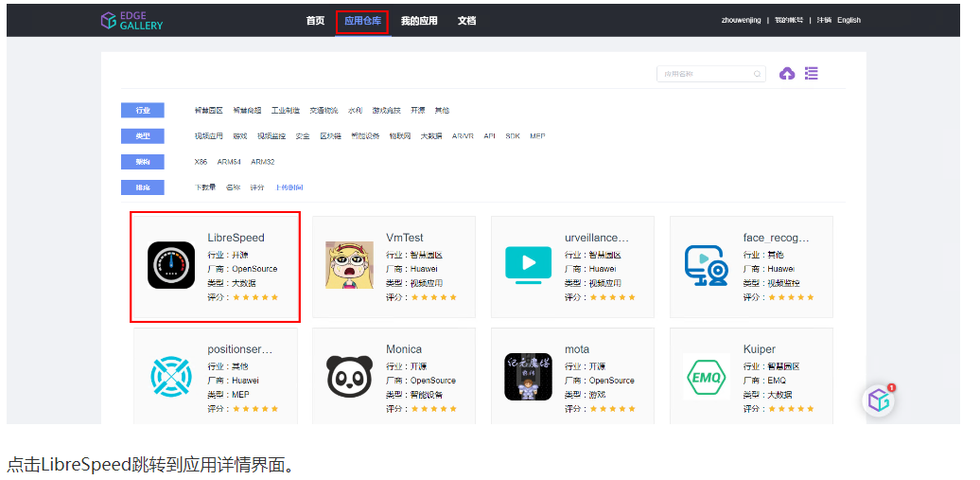Open 我的帐号 account link

pyautogui.click(x=789, y=20)
